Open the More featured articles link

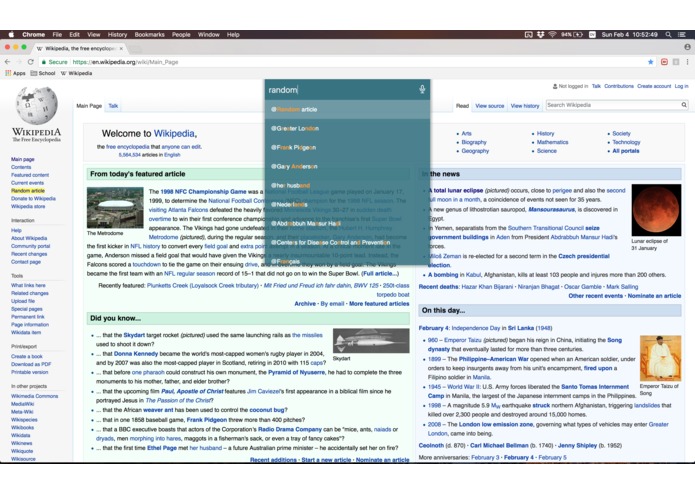click(379, 304)
